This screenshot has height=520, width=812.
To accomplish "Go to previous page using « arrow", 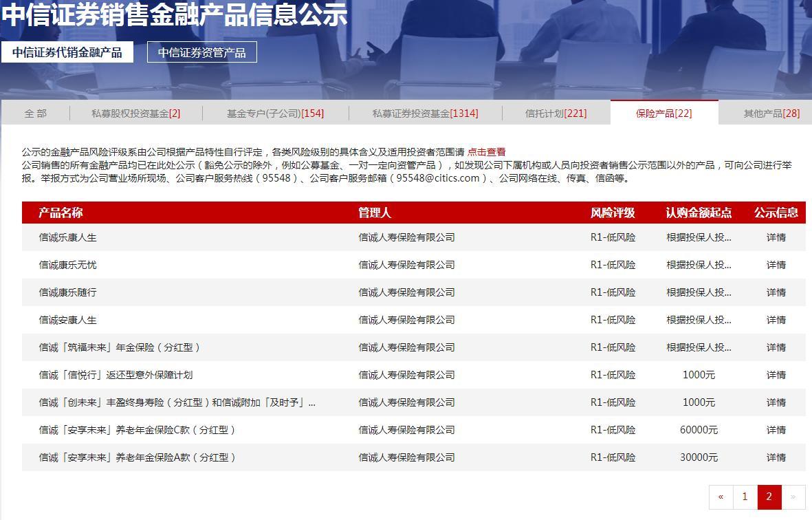I will click(721, 497).
